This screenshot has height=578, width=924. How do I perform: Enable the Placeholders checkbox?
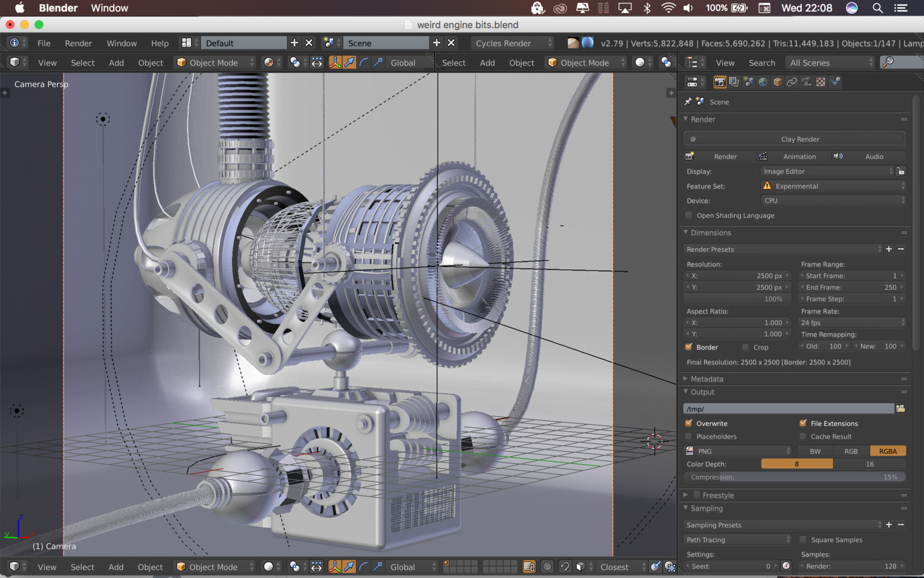(688, 436)
